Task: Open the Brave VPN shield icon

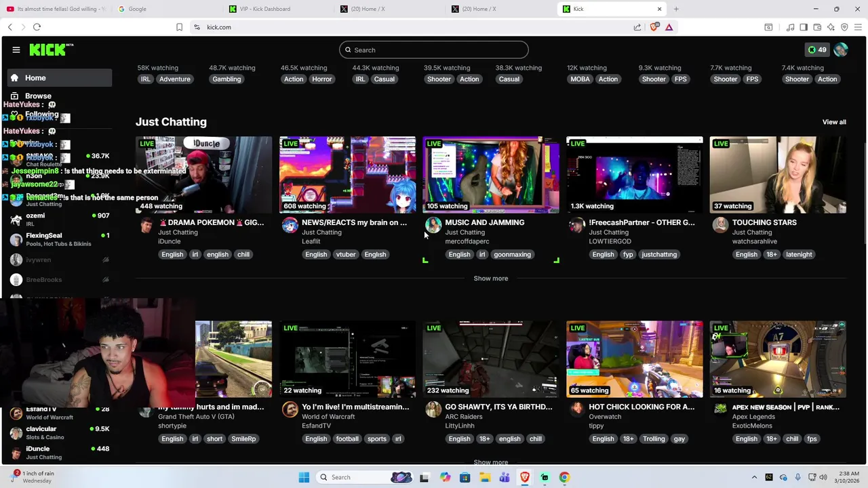Action: pos(844,27)
